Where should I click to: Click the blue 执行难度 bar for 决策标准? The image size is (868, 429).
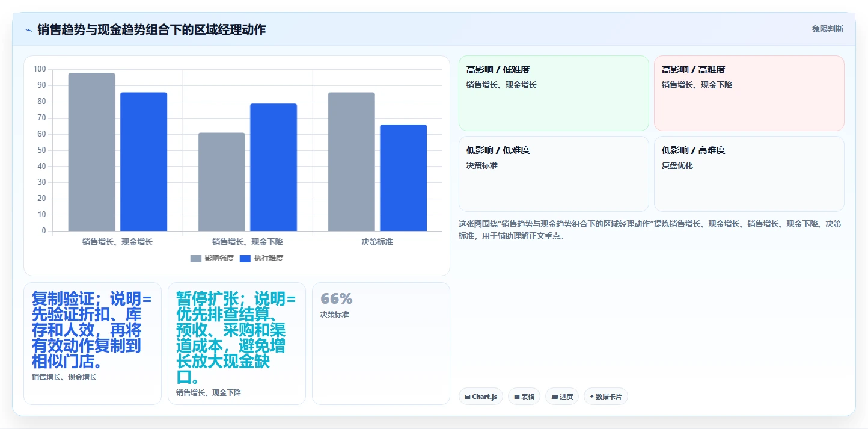coord(403,177)
